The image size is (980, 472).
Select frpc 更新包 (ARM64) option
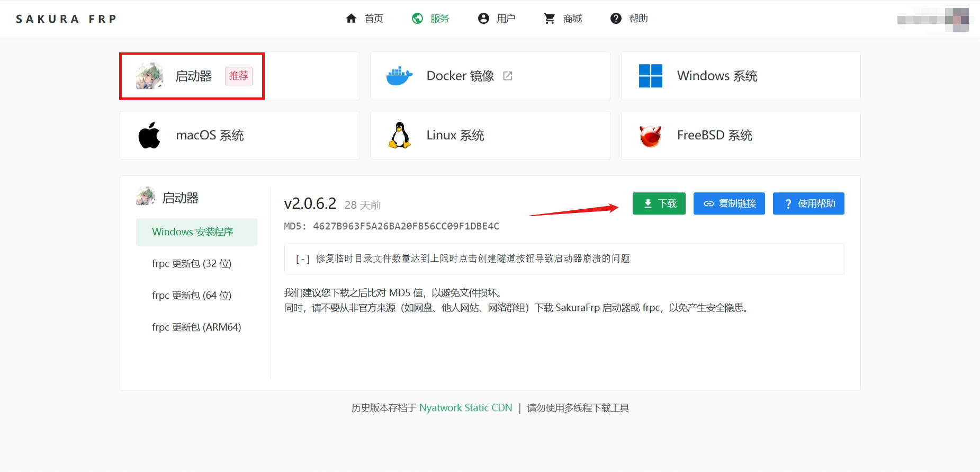(196, 327)
